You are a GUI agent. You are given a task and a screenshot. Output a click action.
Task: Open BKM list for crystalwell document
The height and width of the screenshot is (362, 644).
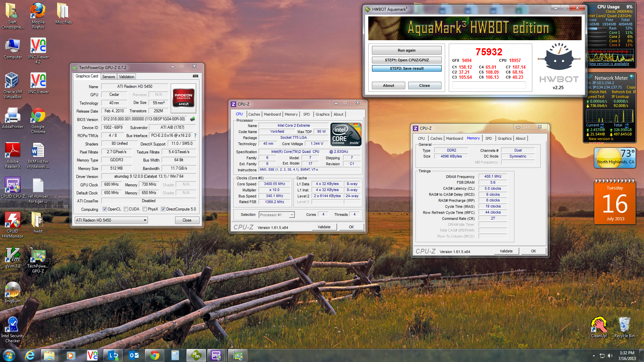pyautogui.click(x=38, y=156)
